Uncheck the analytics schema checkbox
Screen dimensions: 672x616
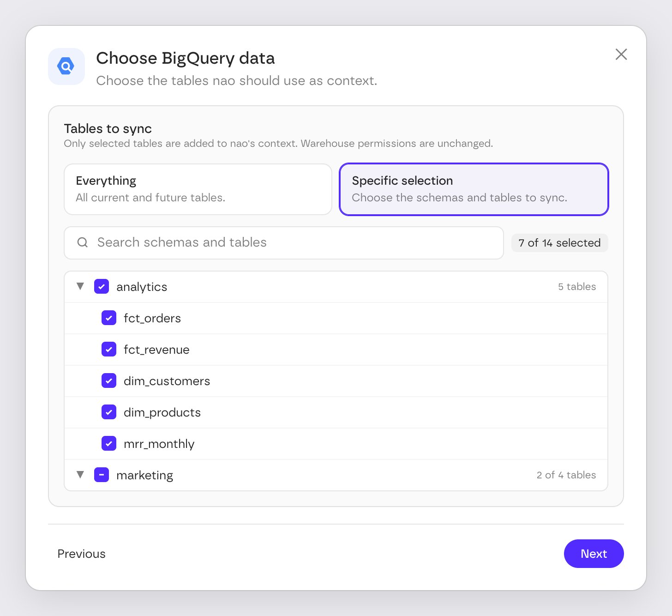click(x=102, y=287)
